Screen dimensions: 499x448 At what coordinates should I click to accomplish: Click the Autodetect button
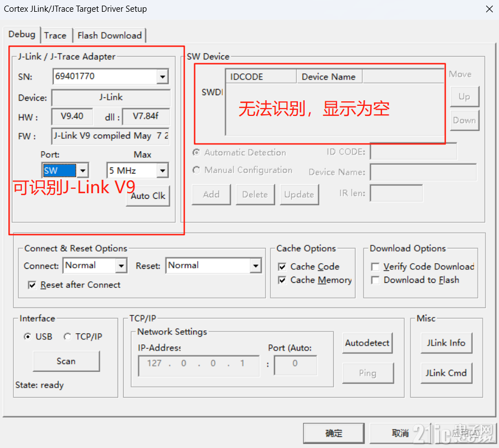pyautogui.click(x=367, y=343)
